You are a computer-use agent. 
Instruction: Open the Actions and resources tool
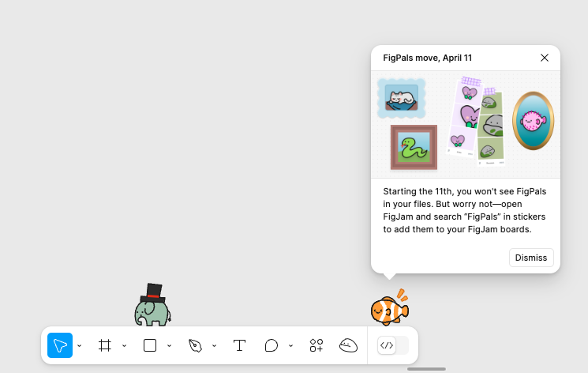coord(316,345)
